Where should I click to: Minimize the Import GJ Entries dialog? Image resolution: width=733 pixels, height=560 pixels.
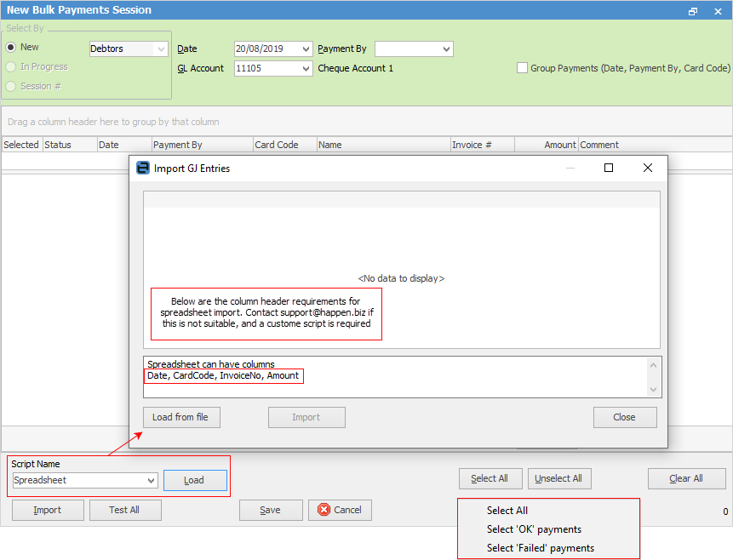tap(570, 168)
